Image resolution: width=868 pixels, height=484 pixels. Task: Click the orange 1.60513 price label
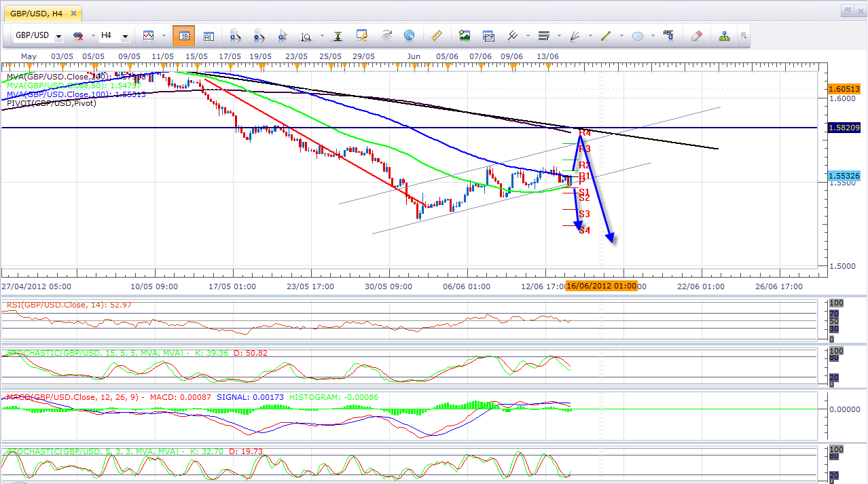844,89
